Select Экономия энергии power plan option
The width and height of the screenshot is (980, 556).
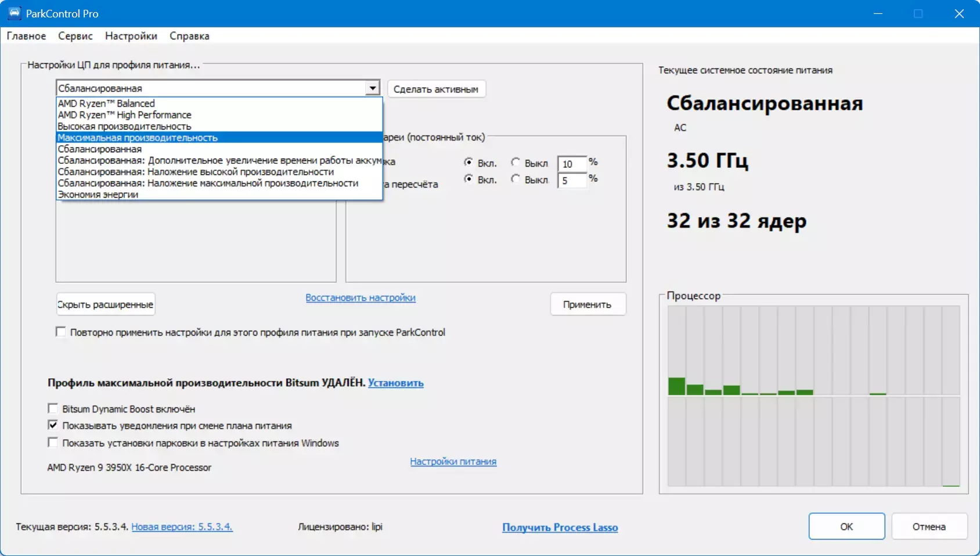point(98,195)
